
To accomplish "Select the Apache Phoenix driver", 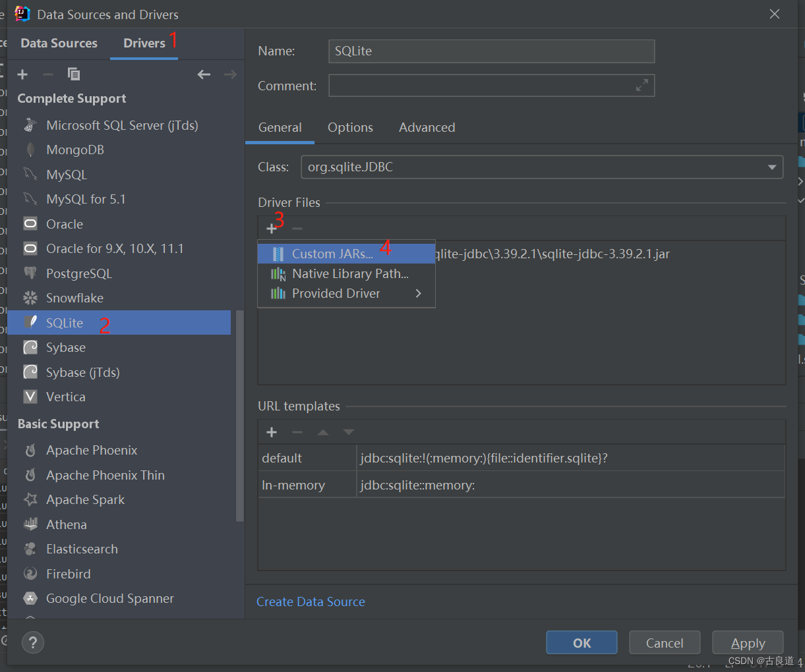I will coord(119,450).
